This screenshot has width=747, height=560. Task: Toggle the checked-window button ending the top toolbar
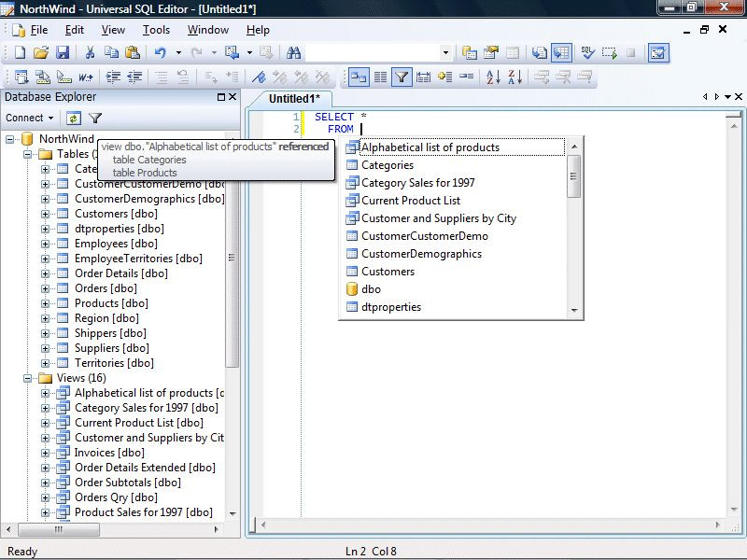[x=658, y=52]
